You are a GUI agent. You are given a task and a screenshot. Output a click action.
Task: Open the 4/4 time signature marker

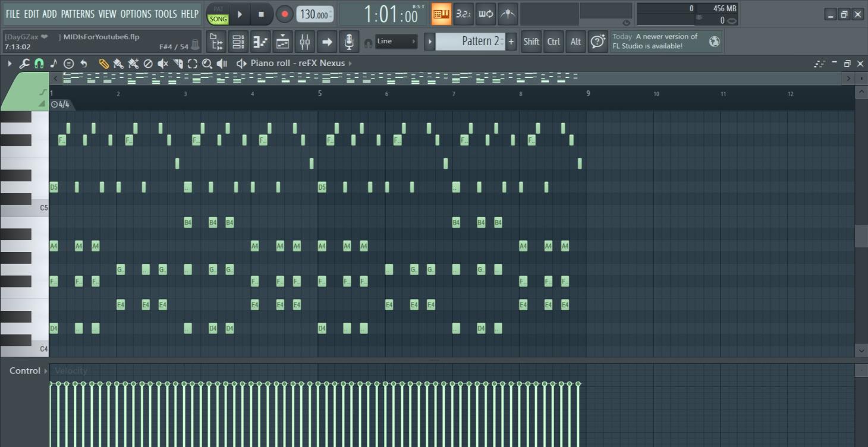(x=60, y=105)
